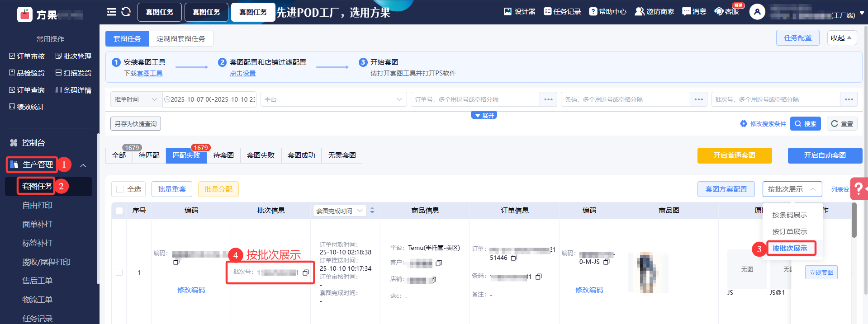The height and width of the screenshot is (324, 868).
Task: Open the 推单时间 dropdown
Action: [x=136, y=99]
